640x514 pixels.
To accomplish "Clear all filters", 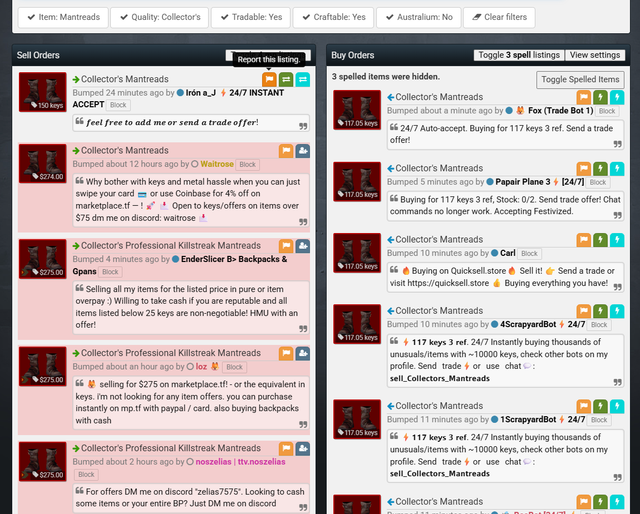I will coord(499,17).
